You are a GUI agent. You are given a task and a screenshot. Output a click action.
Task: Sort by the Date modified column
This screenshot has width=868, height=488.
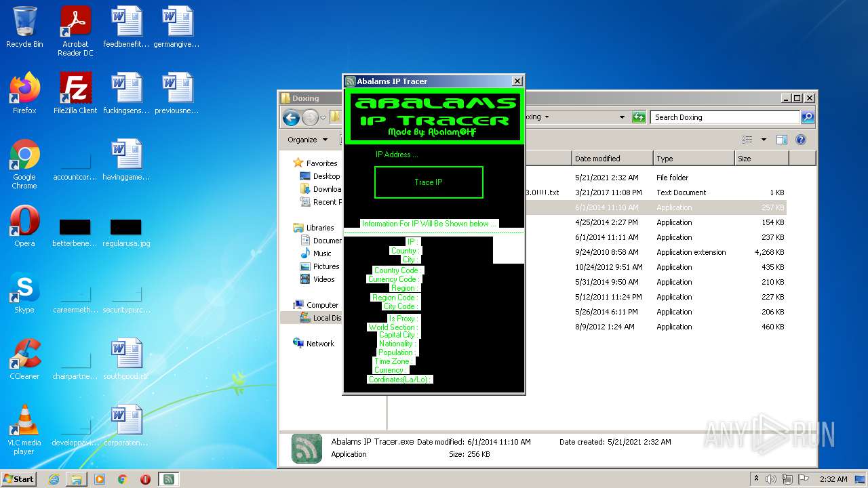[612, 159]
